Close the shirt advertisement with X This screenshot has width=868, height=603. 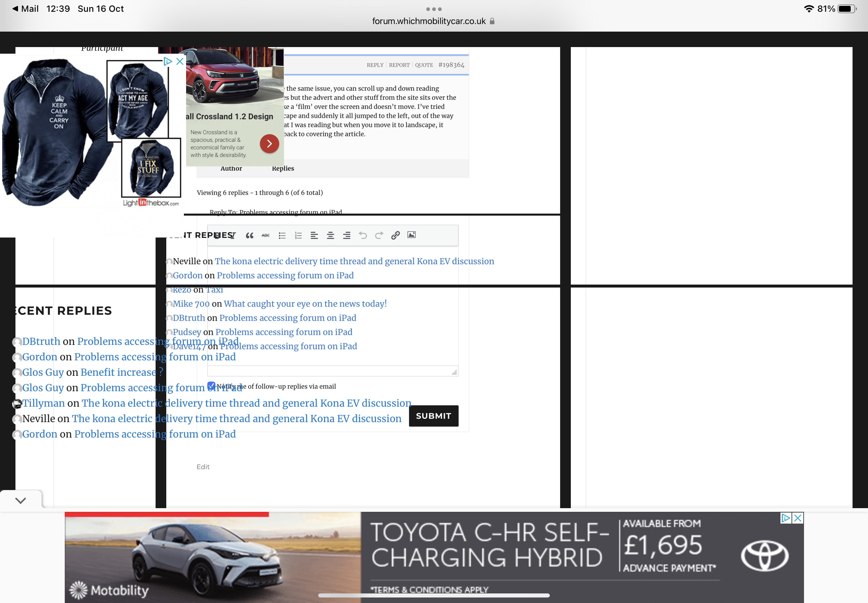(180, 61)
